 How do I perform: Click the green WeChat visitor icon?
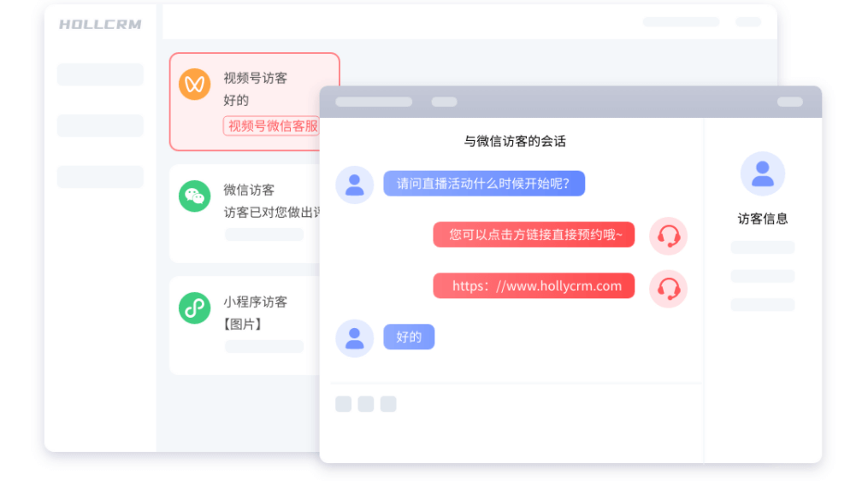tap(194, 197)
